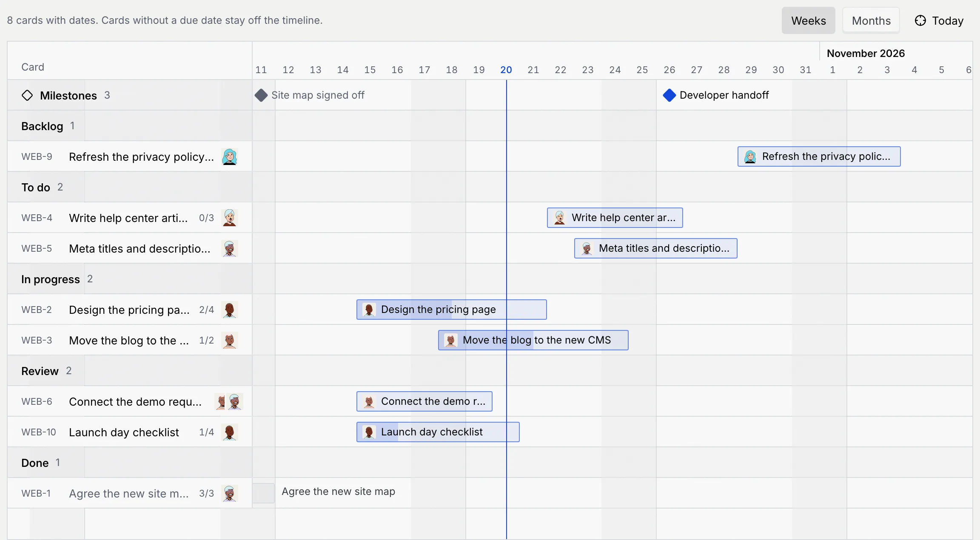
Task: Click the November 2026 month label
Action: tap(866, 53)
